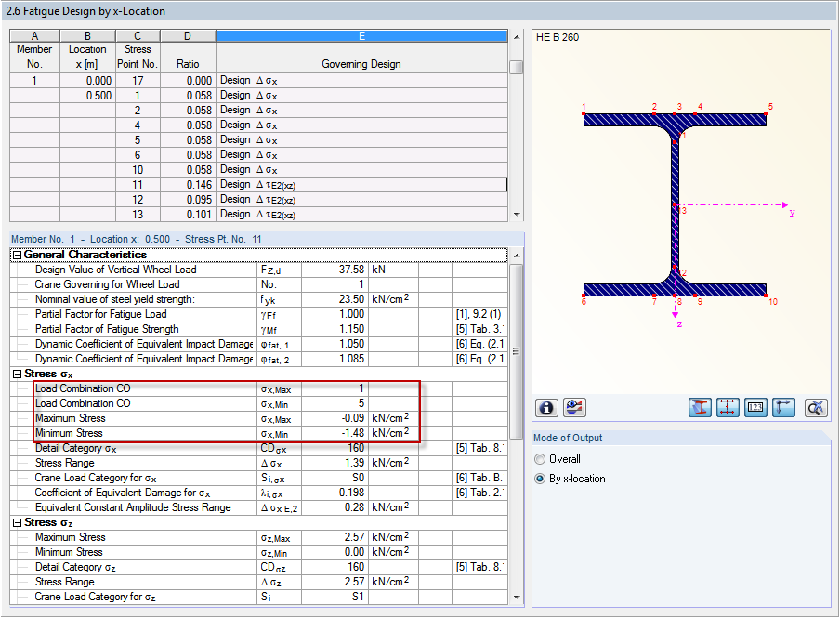Click stress point 5 in cross-section graphic

tap(766, 113)
